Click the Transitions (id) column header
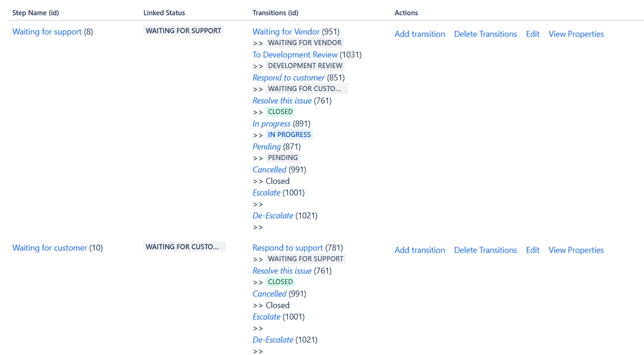 click(x=275, y=13)
